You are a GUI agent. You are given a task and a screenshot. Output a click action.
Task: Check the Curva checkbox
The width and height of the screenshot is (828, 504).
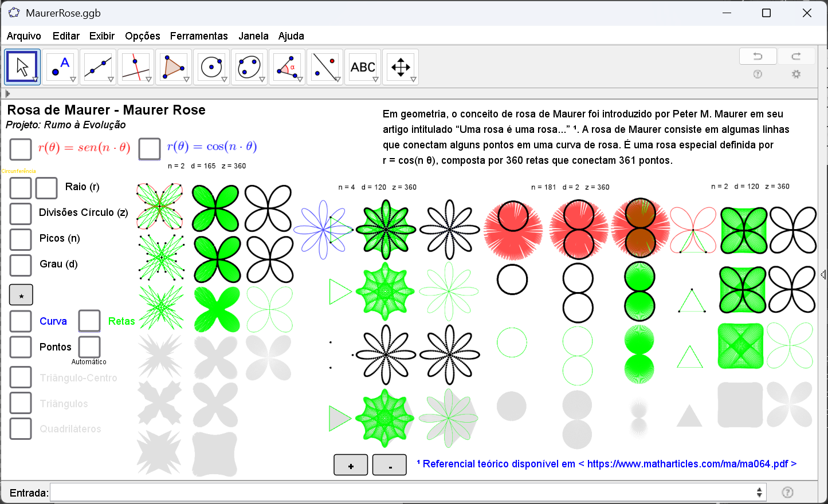click(21, 321)
